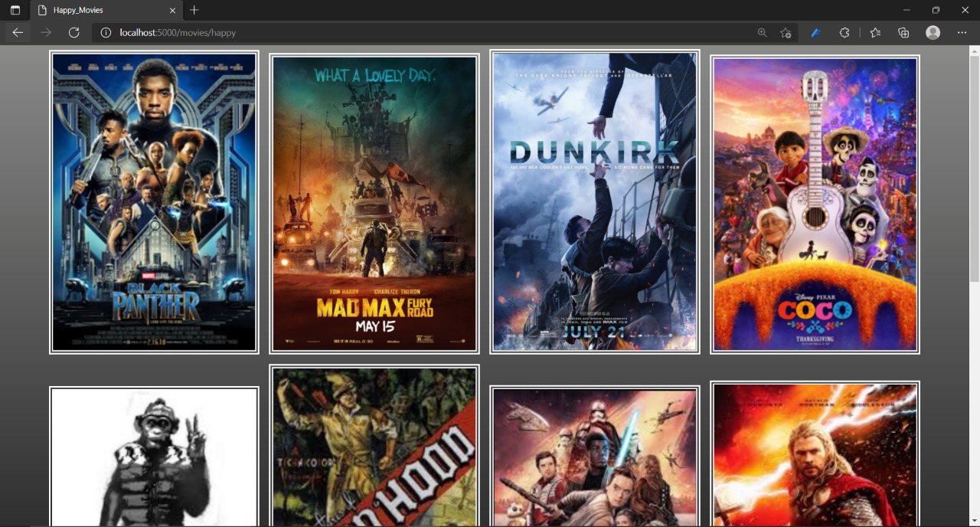Select the Black Panther poster
This screenshot has height=527, width=980.
154,202
